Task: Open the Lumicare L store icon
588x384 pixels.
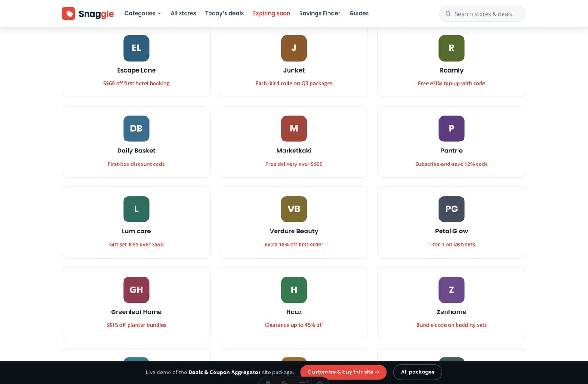Action: [x=136, y=209]
